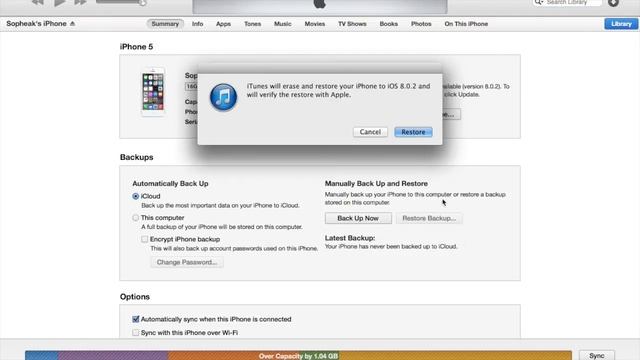Screen dimensions: 640x360
Task: Choose This computer backup option
Action: point(136,218)
